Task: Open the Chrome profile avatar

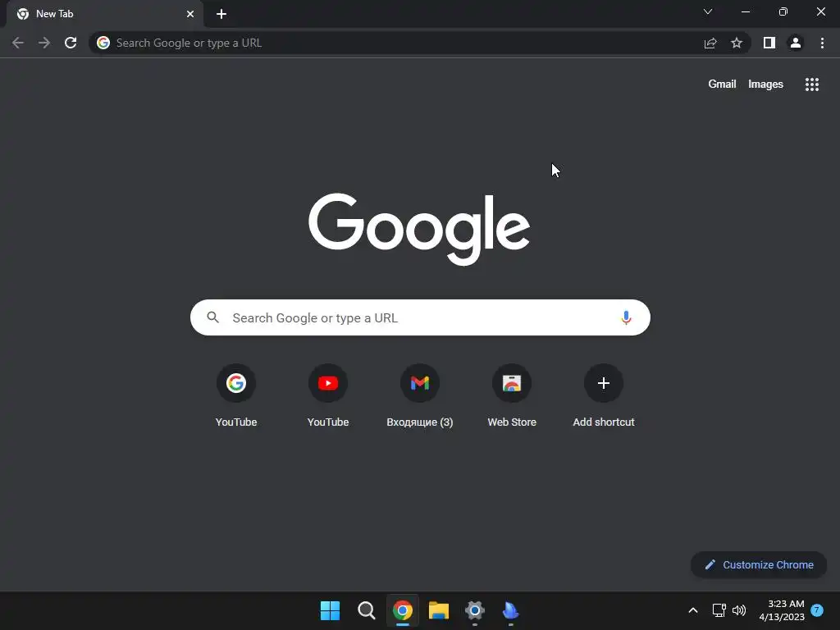Action: tap(796, 43)
